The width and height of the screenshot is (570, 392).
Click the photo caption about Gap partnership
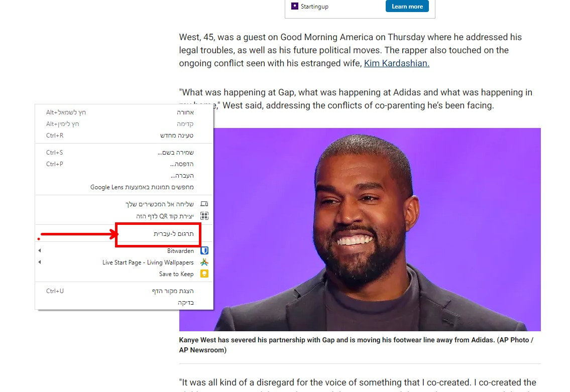click(x=356, y=345)
